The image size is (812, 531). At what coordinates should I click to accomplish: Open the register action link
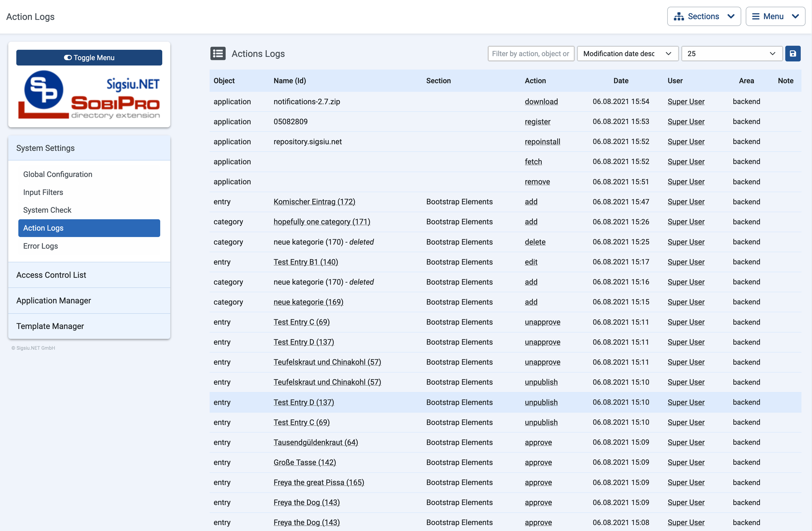537,122
